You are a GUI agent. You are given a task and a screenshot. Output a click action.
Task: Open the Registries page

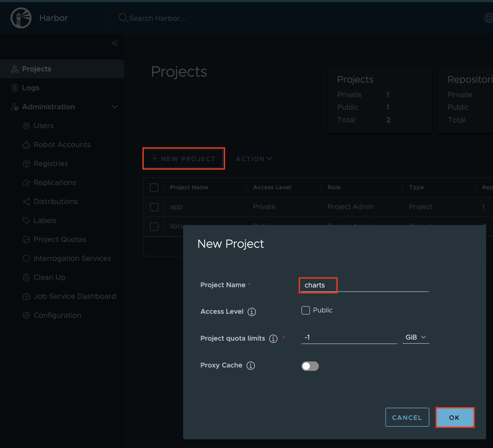click(51, 164)
